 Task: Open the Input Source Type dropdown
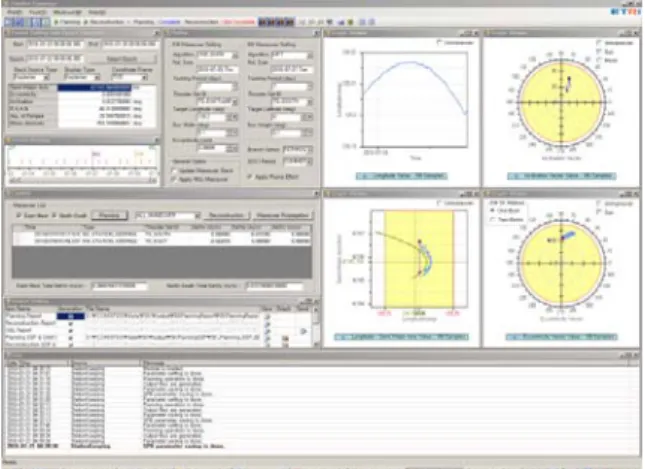(31, 77)
